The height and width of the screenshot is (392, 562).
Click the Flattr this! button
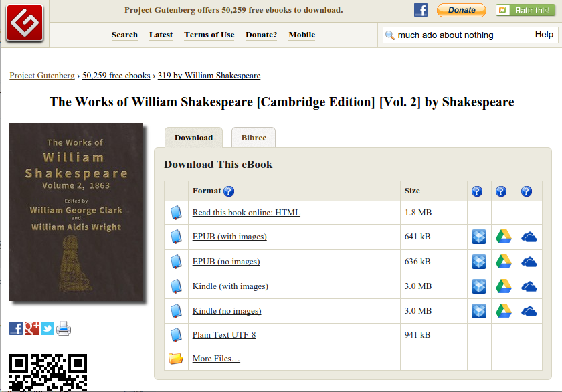(x=525, y=11)
